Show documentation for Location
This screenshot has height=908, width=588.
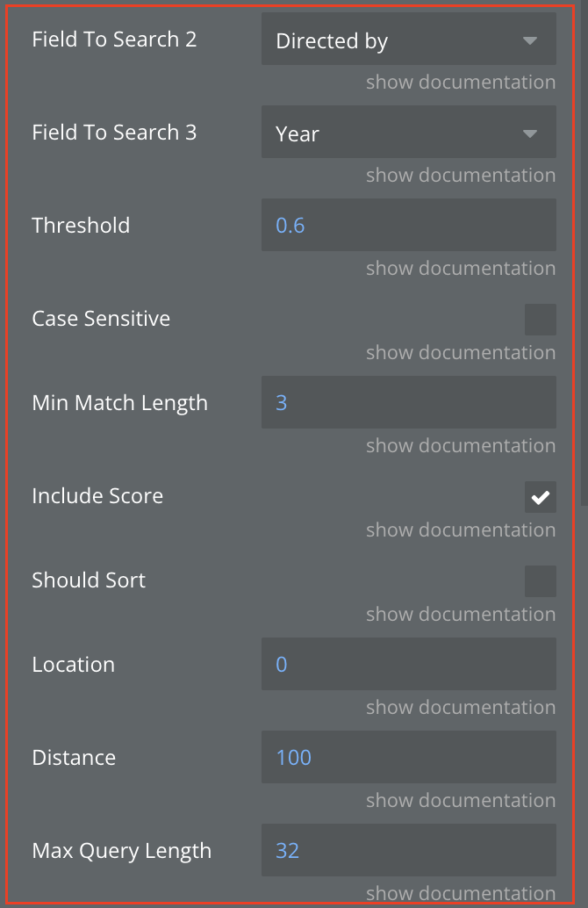[x=461, y=708]
